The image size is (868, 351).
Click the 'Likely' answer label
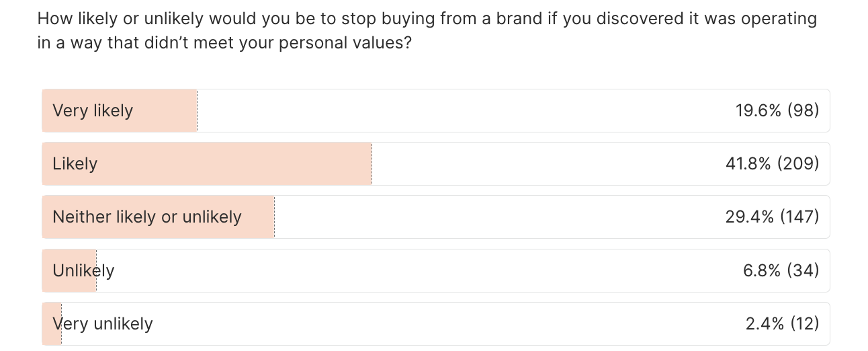pyautogui.click(x=75, y=163)
